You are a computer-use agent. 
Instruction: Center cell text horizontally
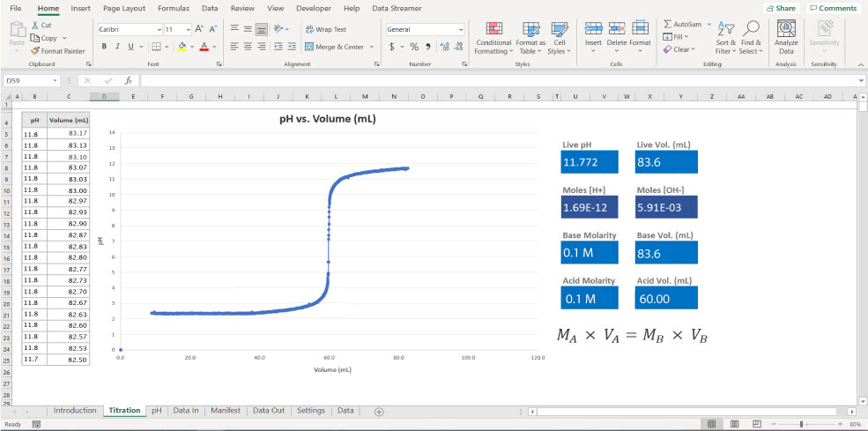pyautogui.click(x=248, y=47)
